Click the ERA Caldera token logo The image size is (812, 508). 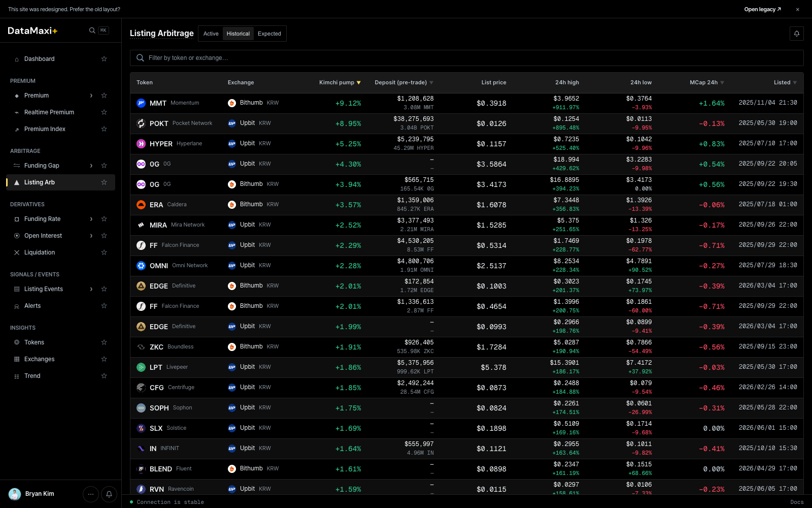coord(141,205)
